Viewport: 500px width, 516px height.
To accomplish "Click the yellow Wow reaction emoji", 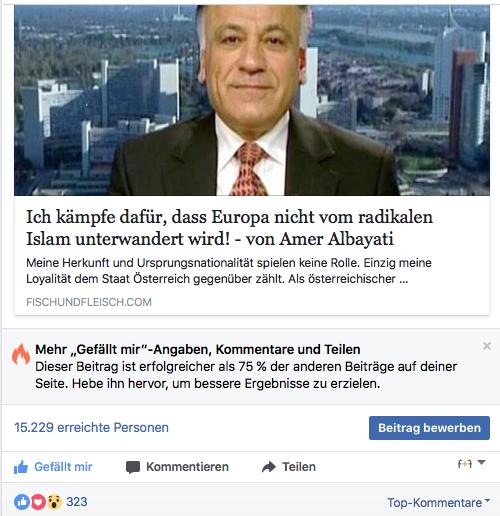I will (x=54, y=502).
